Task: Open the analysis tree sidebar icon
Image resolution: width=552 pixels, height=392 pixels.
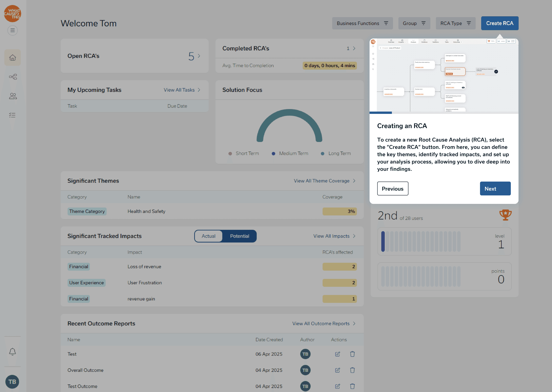Action: click(13, 77)
